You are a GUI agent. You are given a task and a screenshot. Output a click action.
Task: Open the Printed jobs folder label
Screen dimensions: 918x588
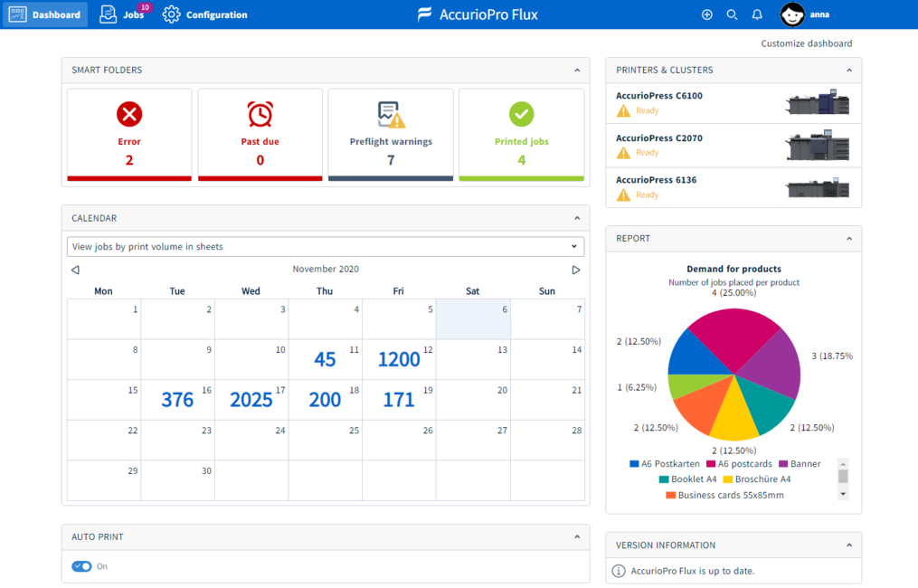click(522, 142)
